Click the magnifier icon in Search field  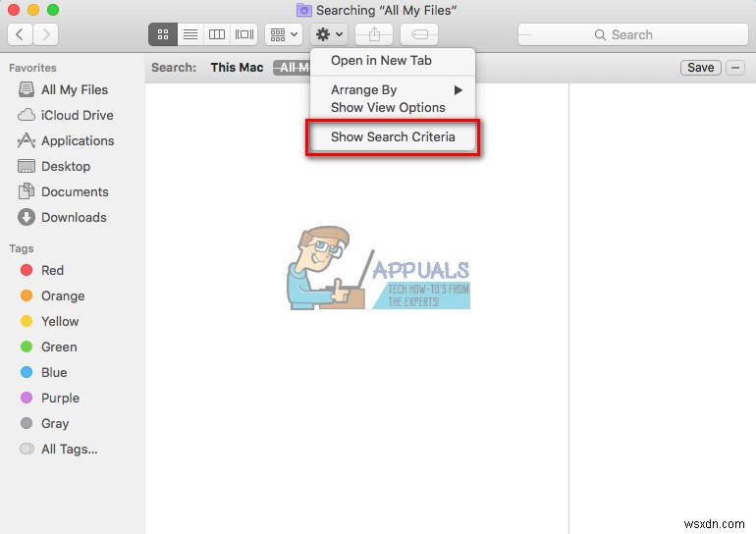click(x=600, y=34)
